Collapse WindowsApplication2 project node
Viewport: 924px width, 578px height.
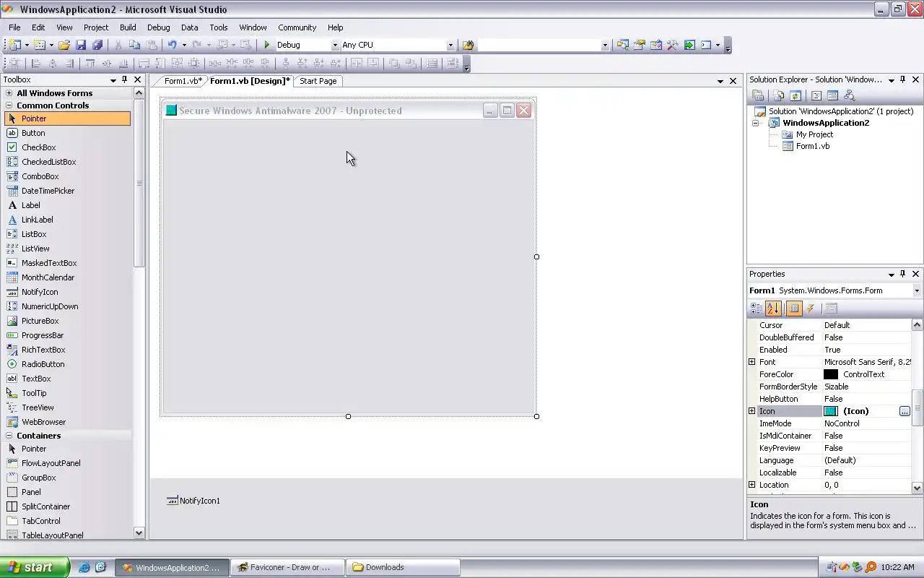pyautogui.click(x=756, y=123)
